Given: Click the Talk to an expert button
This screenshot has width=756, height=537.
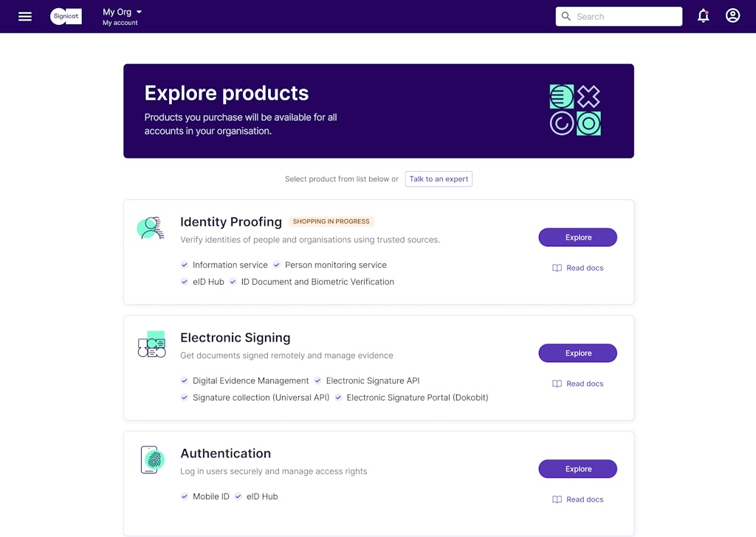Looking at the screenshot, I should tap(439, 179).
